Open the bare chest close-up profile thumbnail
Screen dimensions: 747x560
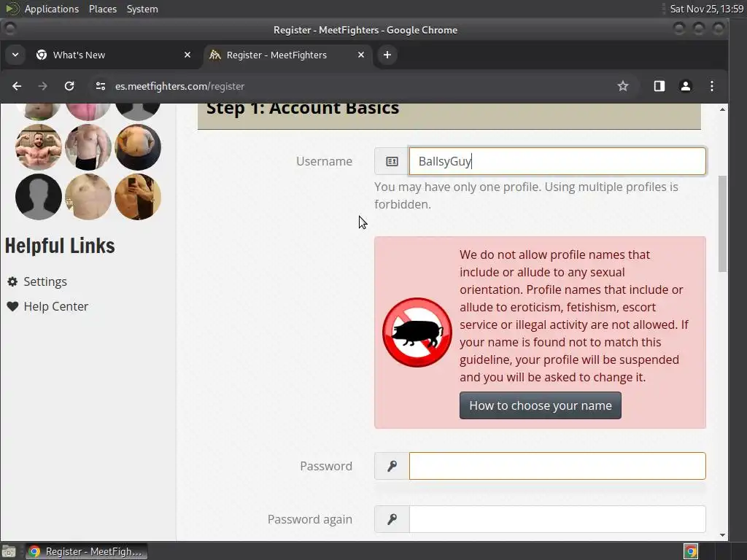(88, 197)
